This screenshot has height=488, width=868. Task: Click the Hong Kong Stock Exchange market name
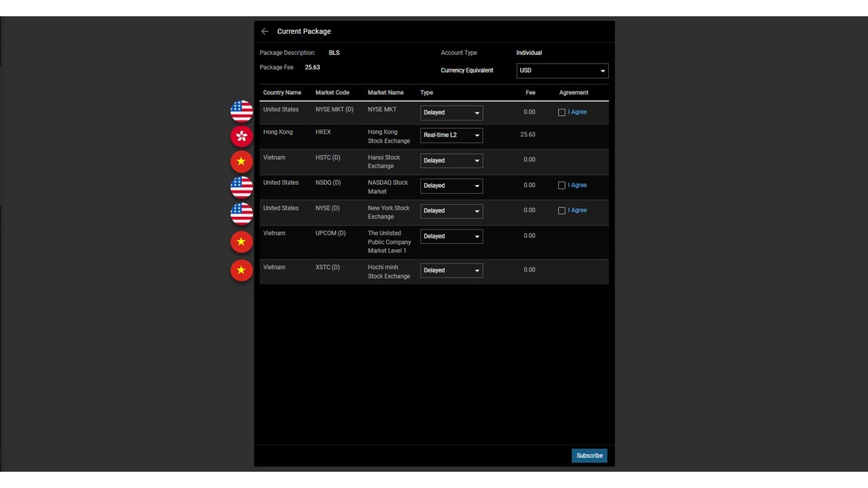[x=389, y=137]
